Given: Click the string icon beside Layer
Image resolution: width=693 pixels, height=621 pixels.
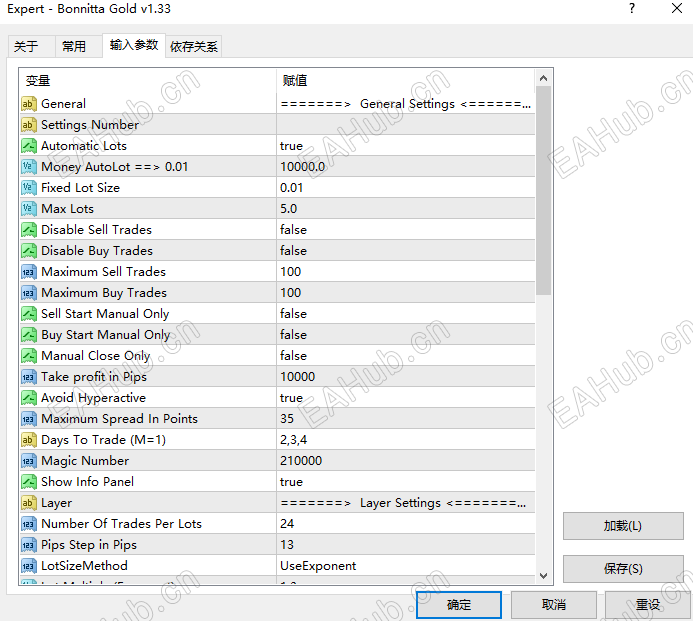Looking at the screenshot, I should point(29,503).
